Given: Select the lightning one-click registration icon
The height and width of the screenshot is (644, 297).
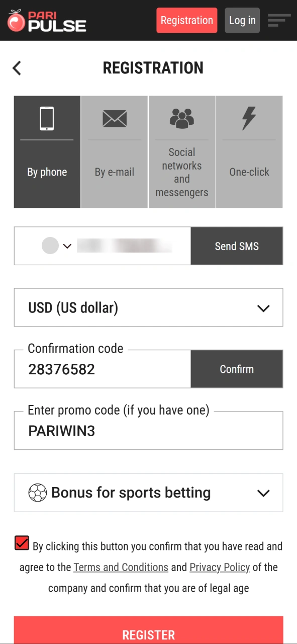Looking at the screenshot, I should (249, 119).
